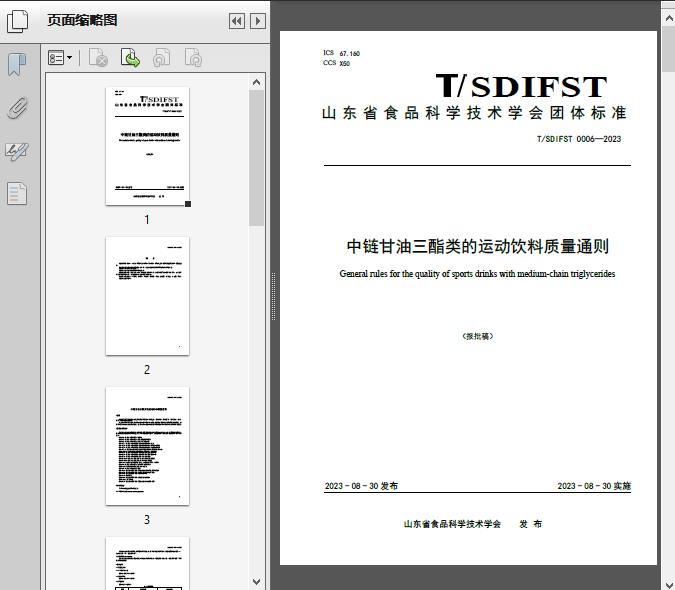The image size is (675, 590).
Task: Click the page number label 1
Action: pyautogui.click(x=147, y=219)
